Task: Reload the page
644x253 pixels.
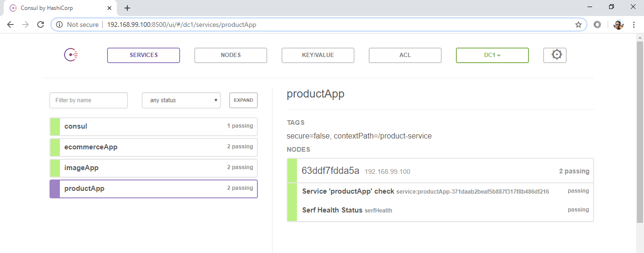Action: 41,24
